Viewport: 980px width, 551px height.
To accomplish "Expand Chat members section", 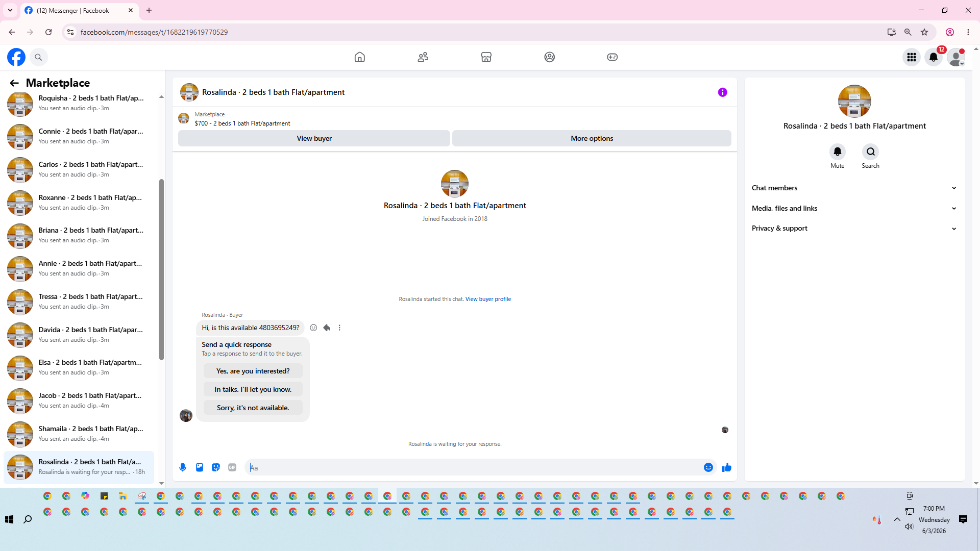I will (x=854, y=188).
